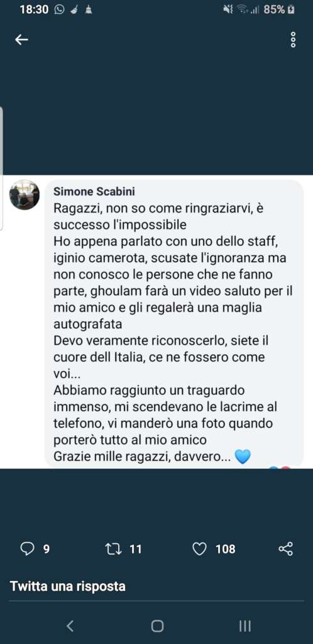This screenshot has width=313, height=644.
Task: Open the three-dot overflow menu
Action: 293,40
